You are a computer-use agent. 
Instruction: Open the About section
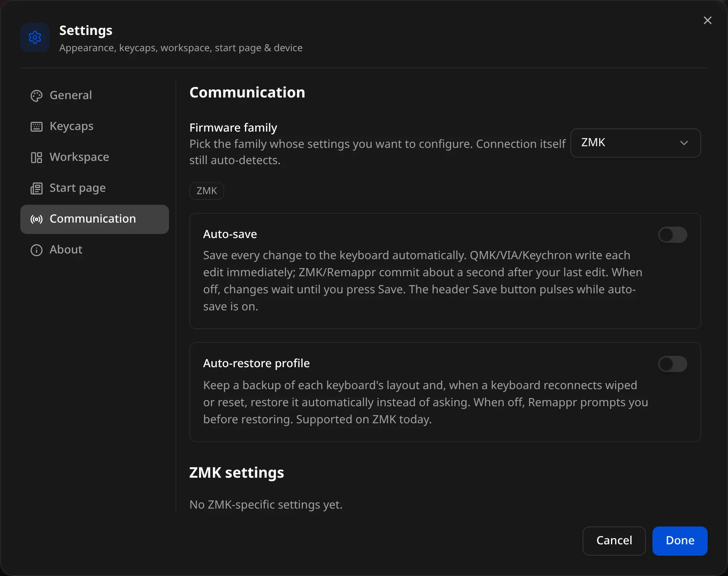click(95, 250)
